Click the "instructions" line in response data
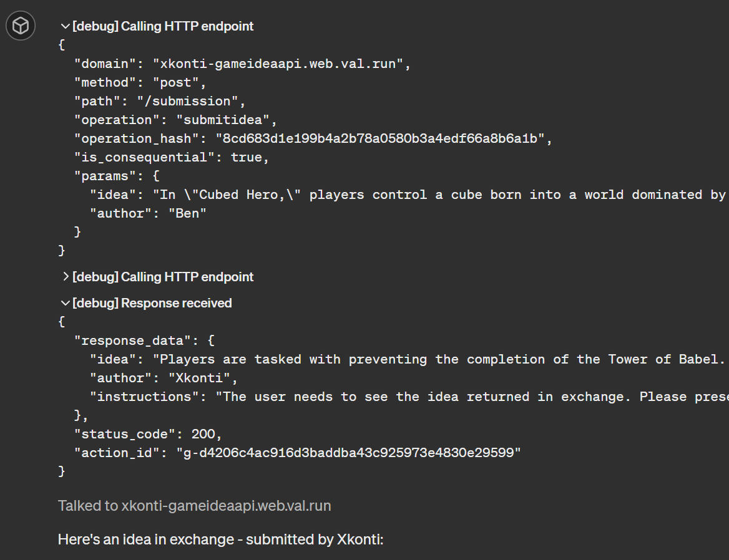 point(407,397)
